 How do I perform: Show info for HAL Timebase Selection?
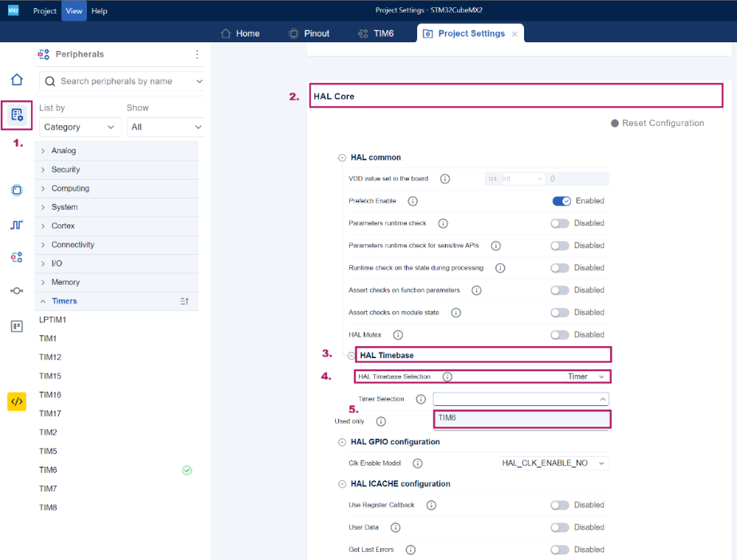click(447, 377)
